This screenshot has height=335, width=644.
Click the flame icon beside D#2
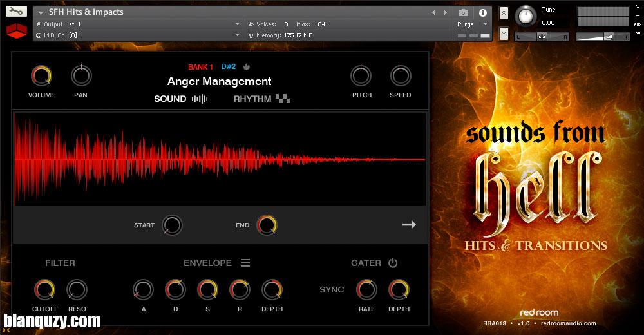[x=247, y=66]
